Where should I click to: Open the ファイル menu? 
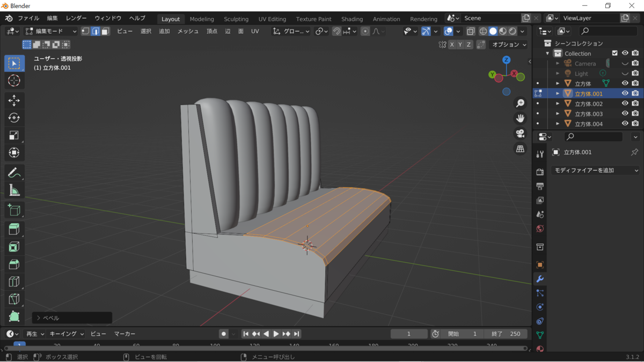(28, 18)
